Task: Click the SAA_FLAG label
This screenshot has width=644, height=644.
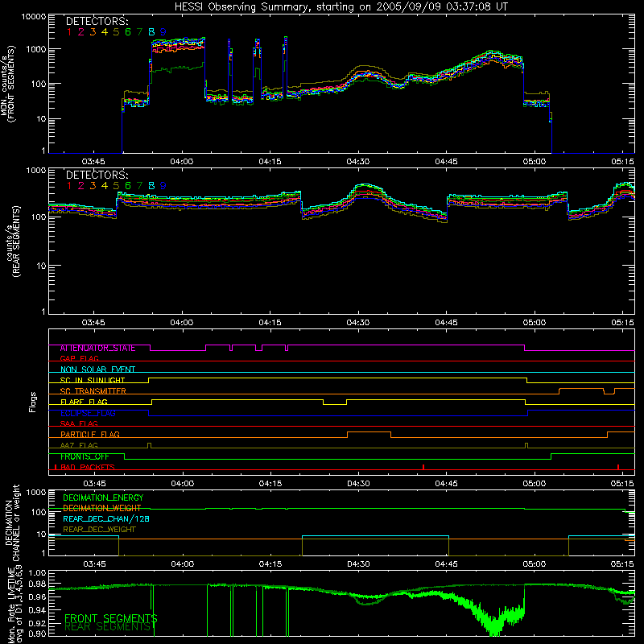Action: pyautogui.click(x=79, y=423)
